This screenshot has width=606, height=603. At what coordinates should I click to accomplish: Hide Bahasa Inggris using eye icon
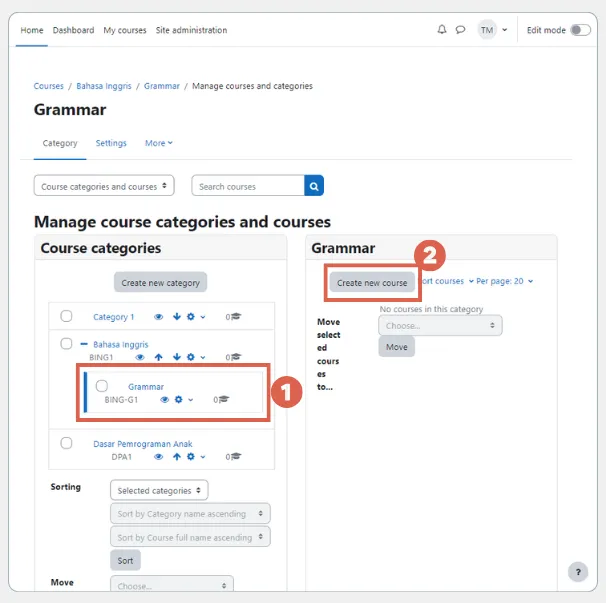coord(140,357)
